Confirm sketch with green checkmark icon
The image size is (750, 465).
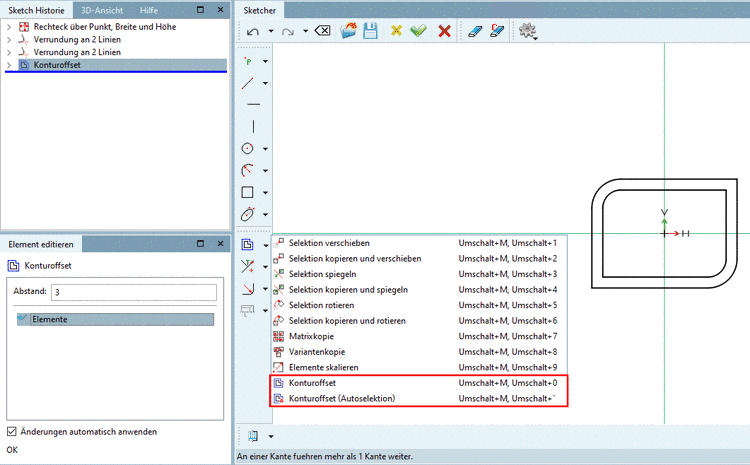tap(419, 31)
